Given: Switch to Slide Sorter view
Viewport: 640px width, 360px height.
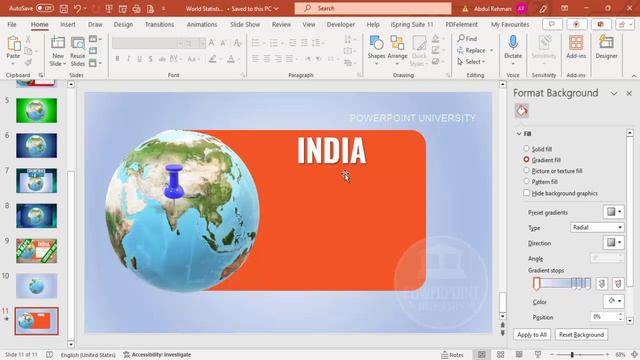Looking at the screenshot, I should point(500,355).
